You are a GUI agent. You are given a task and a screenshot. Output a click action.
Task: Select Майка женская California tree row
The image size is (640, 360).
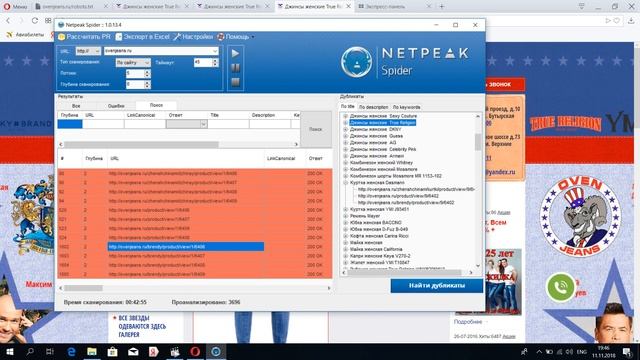tap(376, 249)
